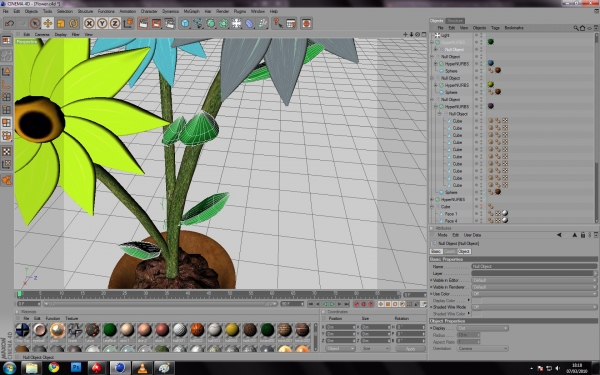
Task: Select the Face 1 object
Action: 451,214
